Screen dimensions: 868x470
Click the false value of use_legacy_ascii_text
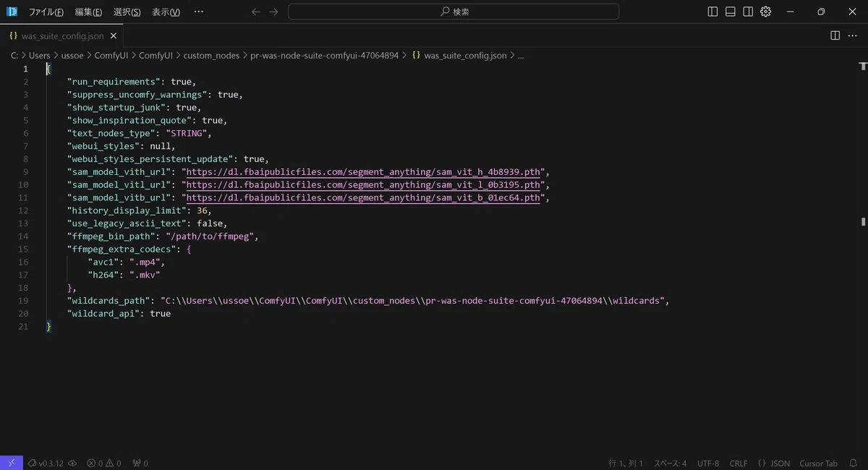pyautogui.click(x=210, y=223)
